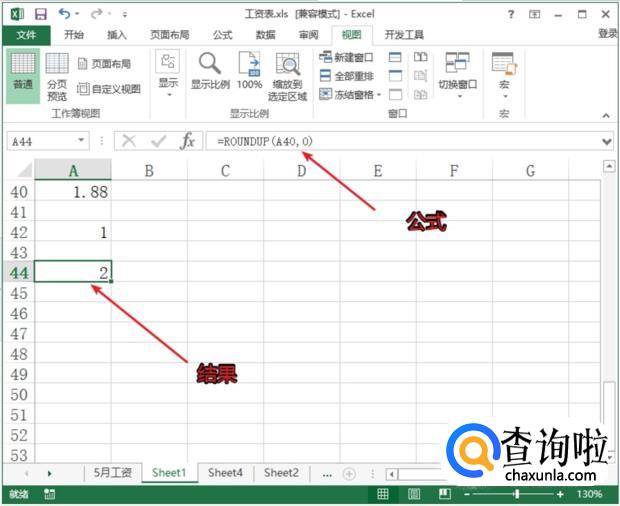Open the Customize Quick Access Toolbar dropdown
This screenshot has height=506, width=620.
click(125, 15)
